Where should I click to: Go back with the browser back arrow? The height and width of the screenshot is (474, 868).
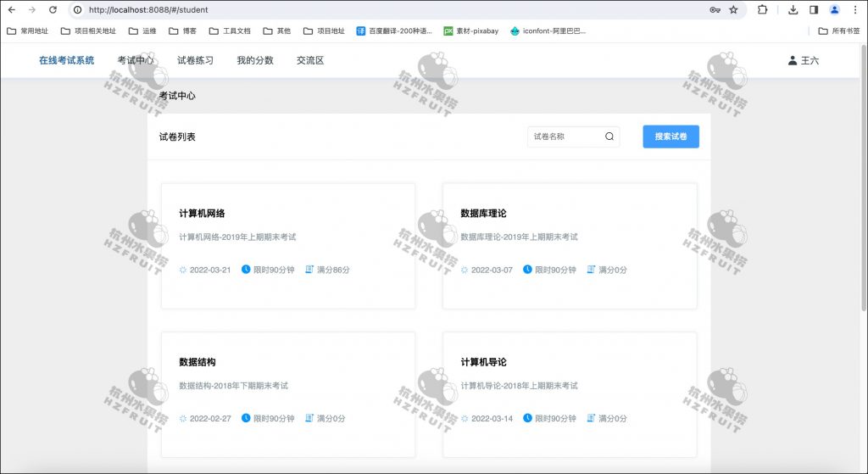point(12,10)
